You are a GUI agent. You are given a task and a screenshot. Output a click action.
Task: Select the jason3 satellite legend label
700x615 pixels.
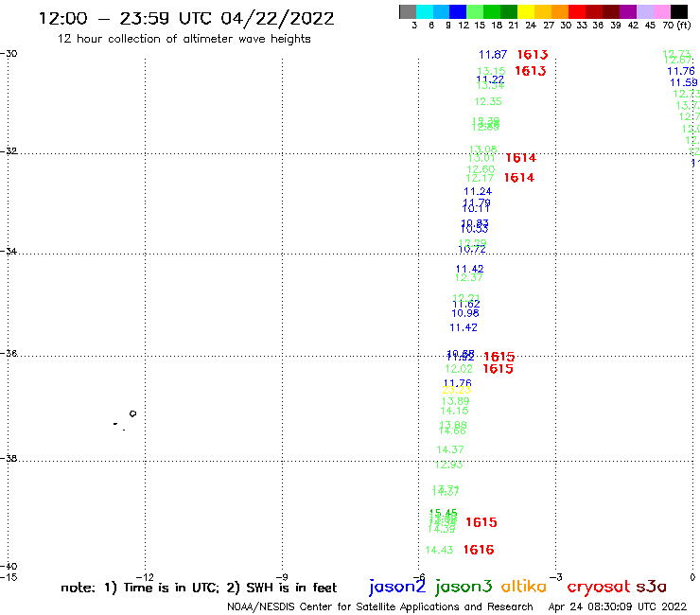click(x=464, y=587)
